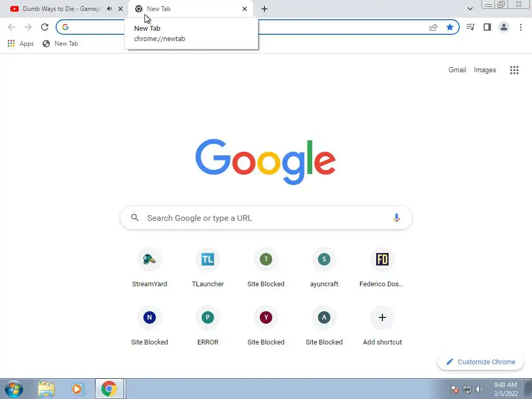Click Add shortcut plus tile
532x399 pixels.
(x=382, y=326)
